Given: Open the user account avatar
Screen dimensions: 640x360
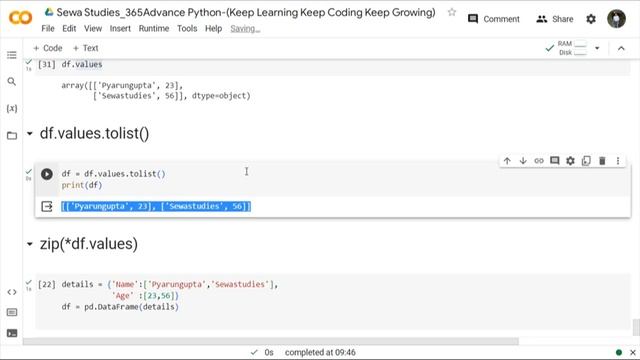Looking at the screenshot, I should pos(616,19).
